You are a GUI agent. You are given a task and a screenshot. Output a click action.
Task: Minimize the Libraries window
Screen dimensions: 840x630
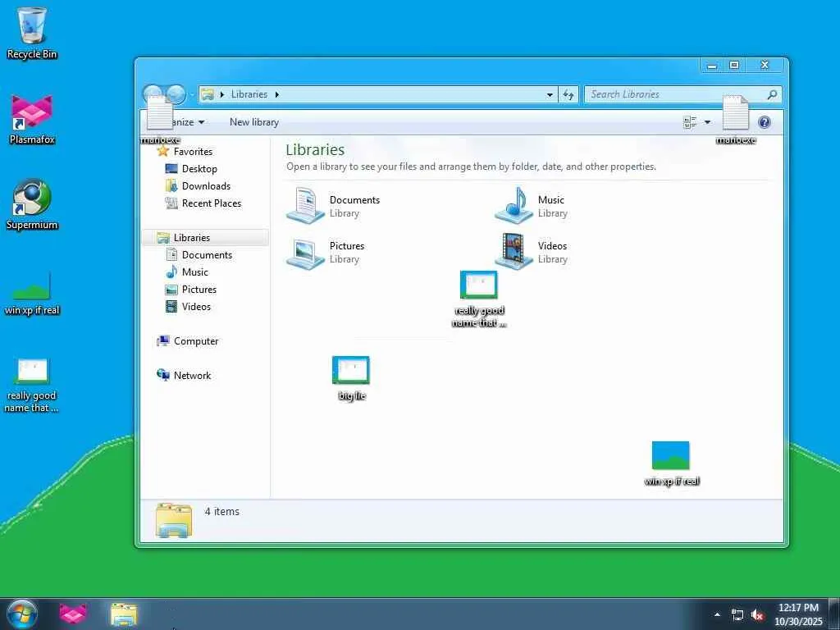712,66
